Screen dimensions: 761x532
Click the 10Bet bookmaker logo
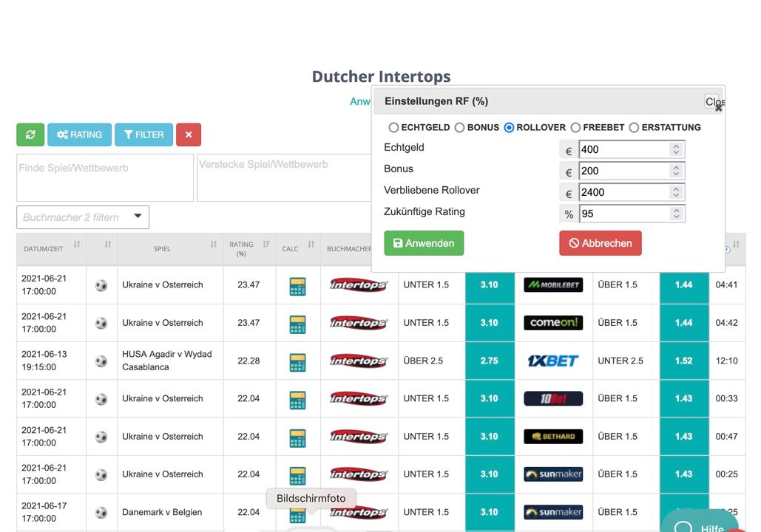[x=553, y=399]
